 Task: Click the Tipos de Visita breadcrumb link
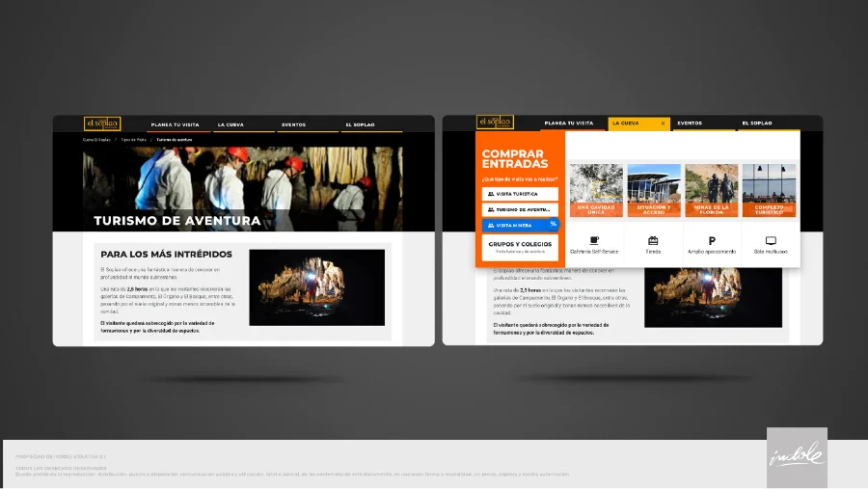pos(133,140)
